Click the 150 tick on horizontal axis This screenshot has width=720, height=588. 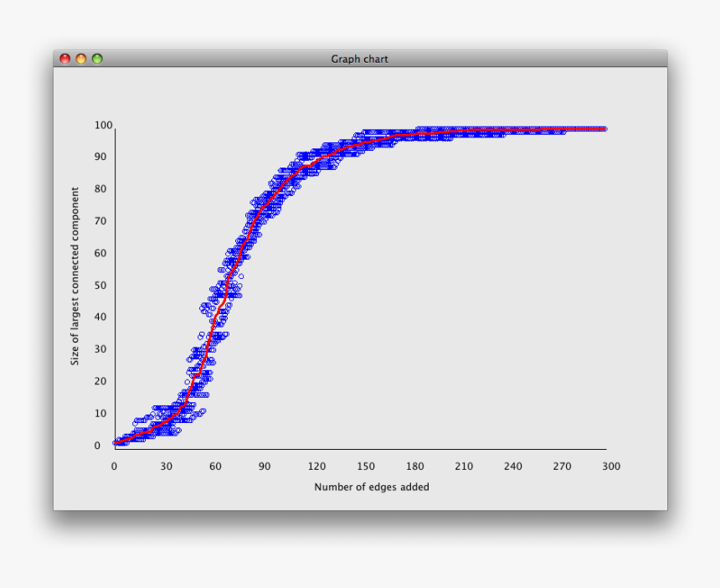(x=366, y=467)
